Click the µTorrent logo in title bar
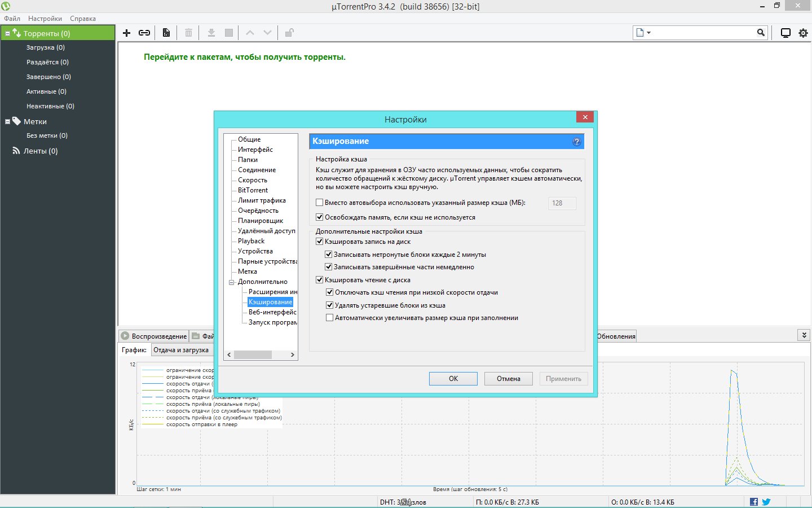Screen dimensions: 812x508 tap(6, 6)
